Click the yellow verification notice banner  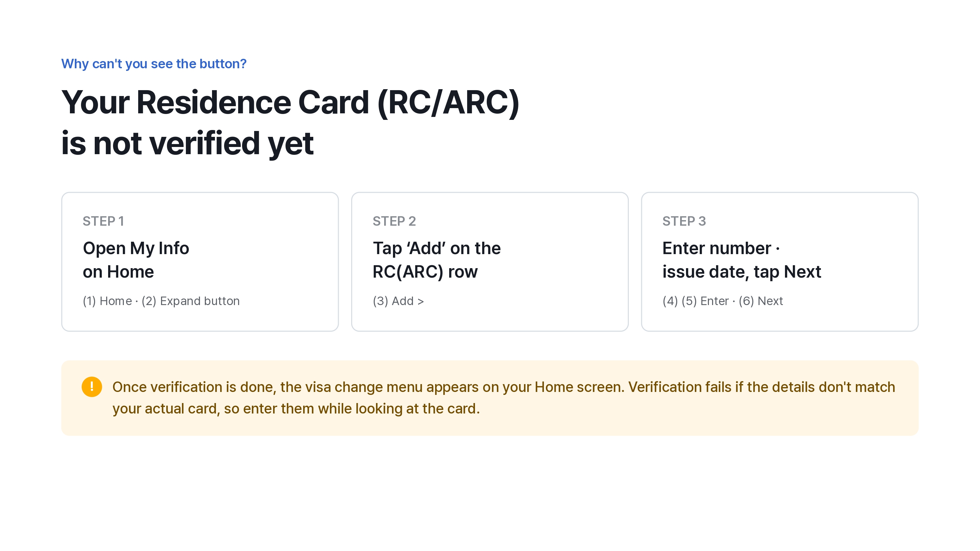tap(490, 398)
